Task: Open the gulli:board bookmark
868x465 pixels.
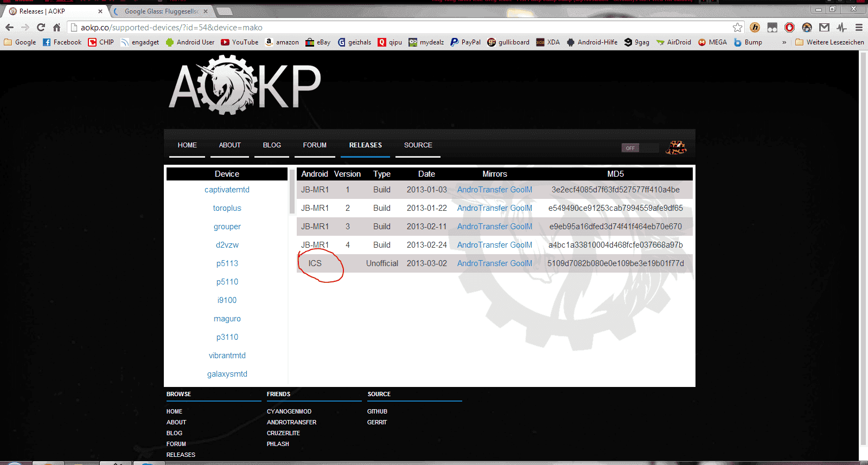Action: tap(508, 42)
